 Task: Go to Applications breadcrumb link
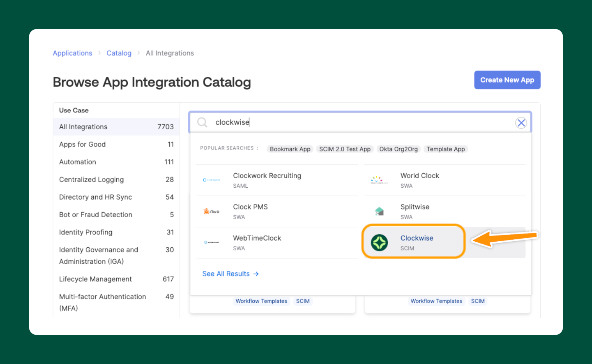72,53
